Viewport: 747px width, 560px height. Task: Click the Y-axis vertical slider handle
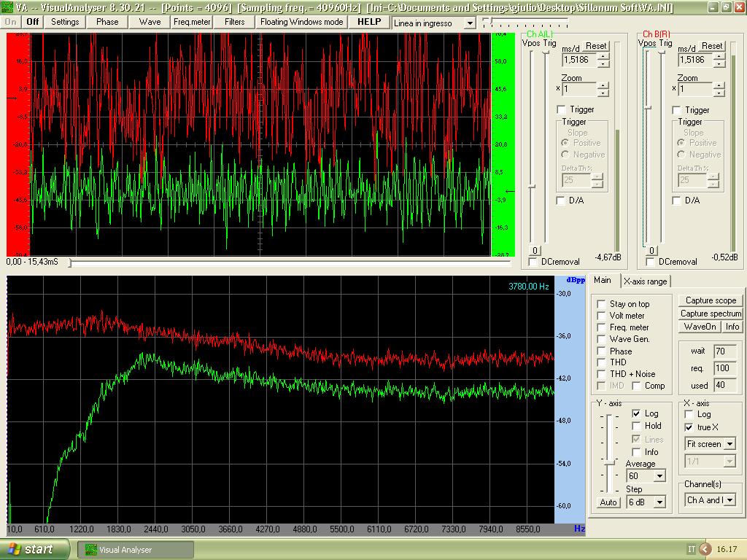tap(608, 461)
